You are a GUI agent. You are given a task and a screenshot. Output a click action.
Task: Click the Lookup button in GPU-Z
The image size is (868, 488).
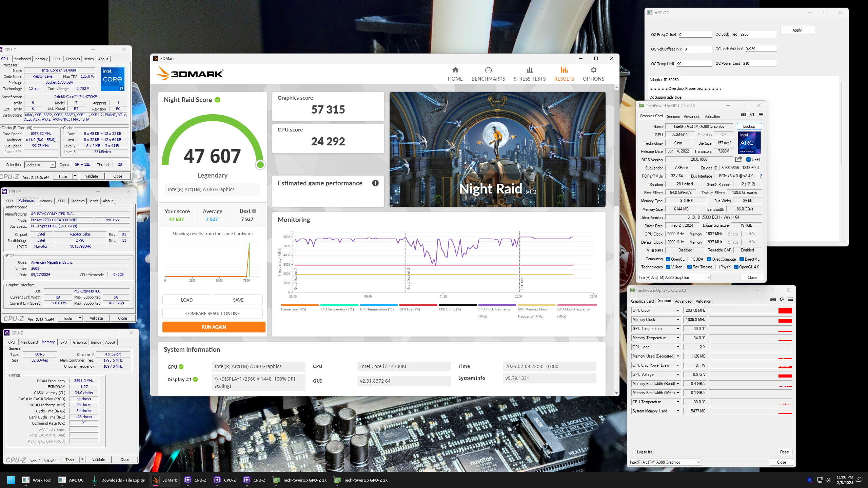749,126
